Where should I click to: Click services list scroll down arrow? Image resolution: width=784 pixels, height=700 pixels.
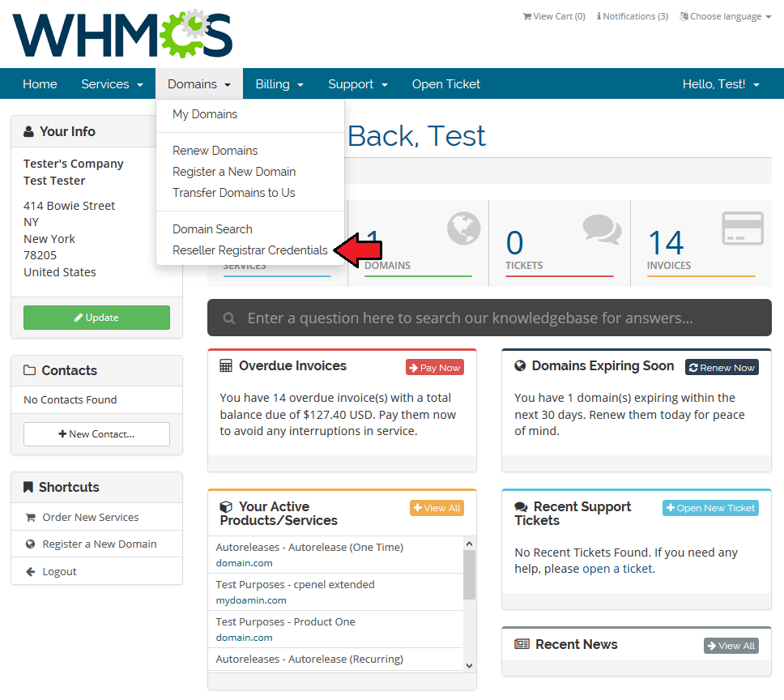tap(469, 665)
